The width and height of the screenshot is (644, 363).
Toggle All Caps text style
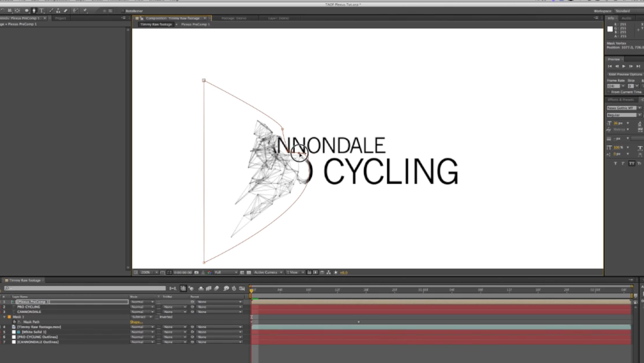tap(632, 163)
